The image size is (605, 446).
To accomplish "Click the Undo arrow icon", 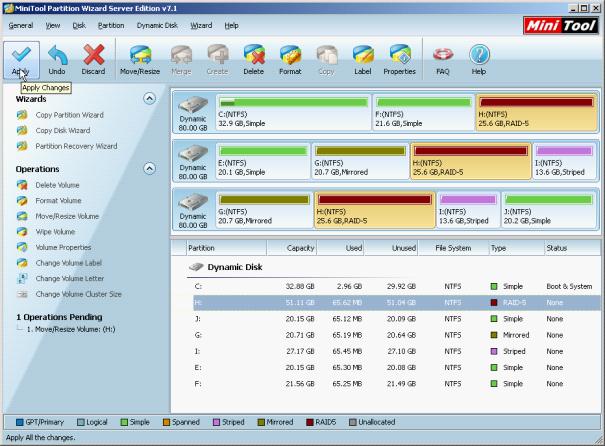I will coord(57,55).
